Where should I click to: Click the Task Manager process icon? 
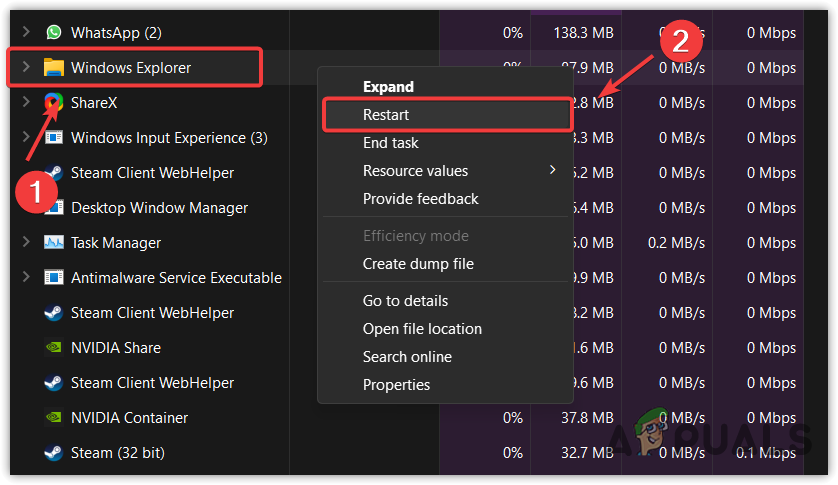click(54, 243)
